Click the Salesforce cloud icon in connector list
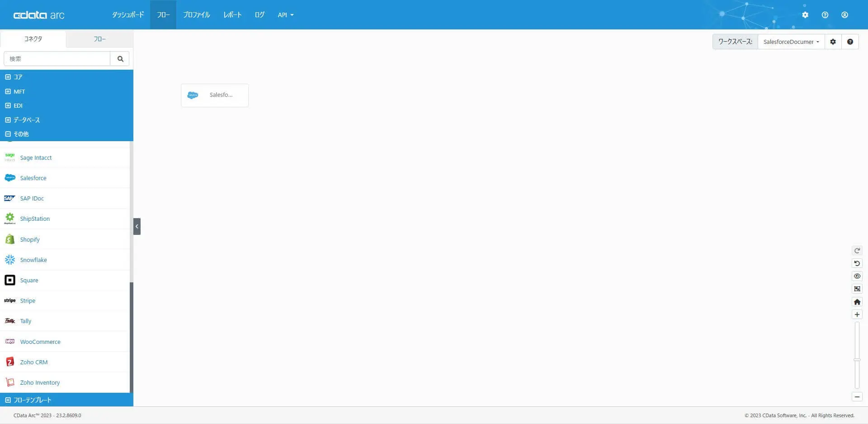Image resolution: width=868 pixels, height=424 pixels. click(9, 178)
